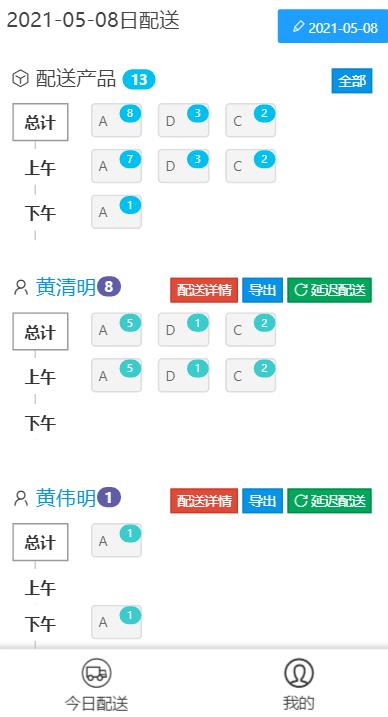Open the 今日配送 truck icon tab
The width and height of the screenshot is (388, 717).
tap(96, 673)
